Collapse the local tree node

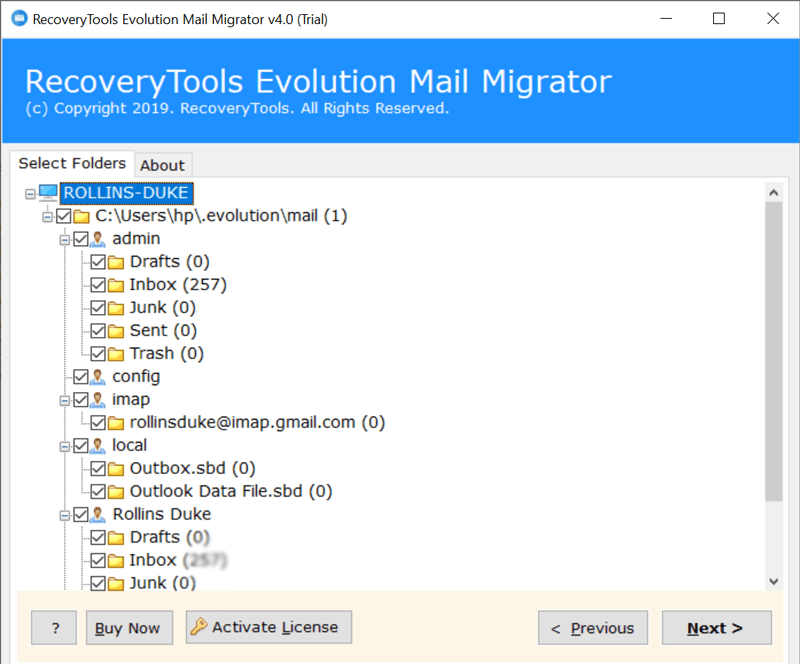65,447
